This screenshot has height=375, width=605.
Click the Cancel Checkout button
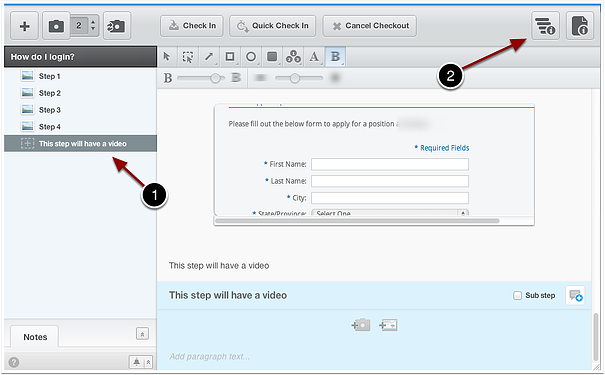pos(370,26)
